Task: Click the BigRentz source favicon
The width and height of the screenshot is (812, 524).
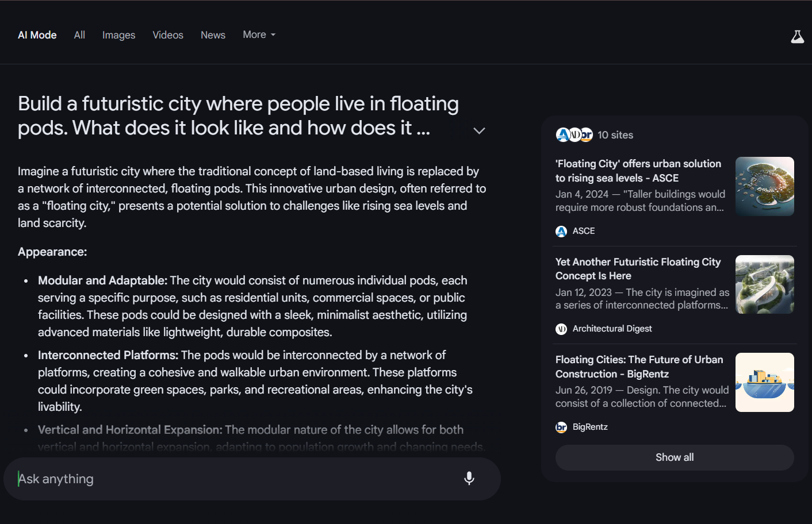Action: (x=561, y=427)
